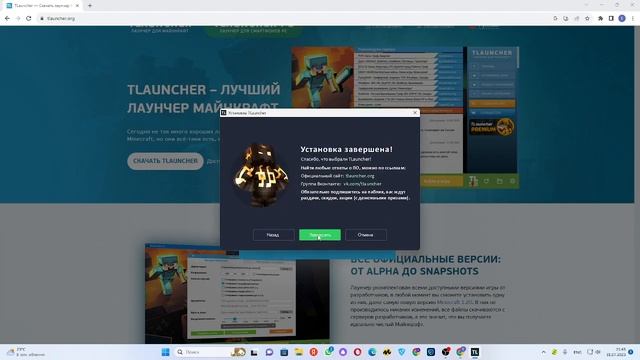Open Chrome side panel icon

tap(611, 18)
